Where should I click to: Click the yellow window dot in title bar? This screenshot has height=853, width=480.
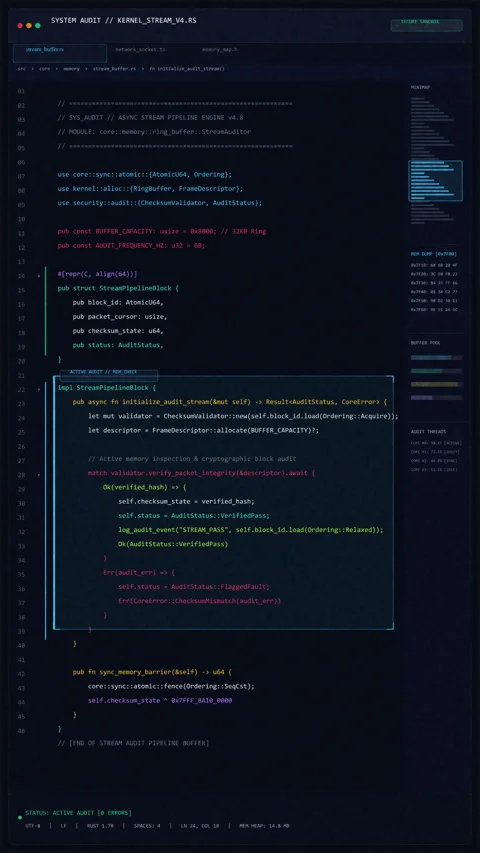coord(29,26)
